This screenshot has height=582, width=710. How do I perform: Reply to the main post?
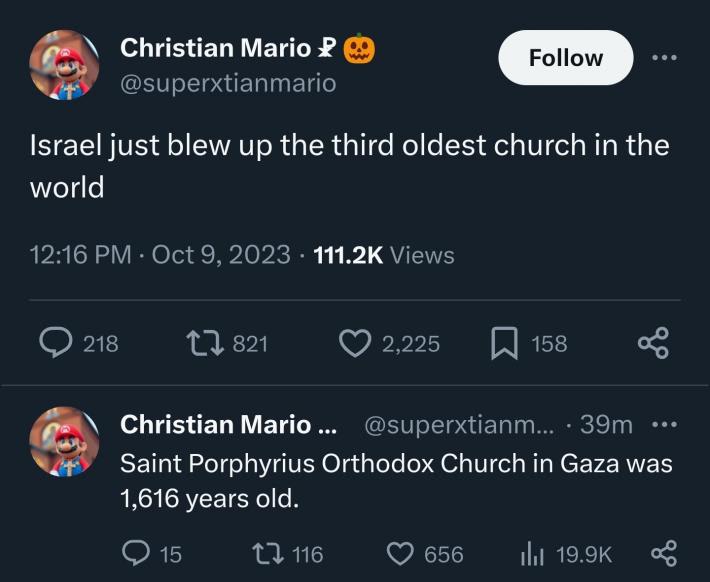pos(82,344)
